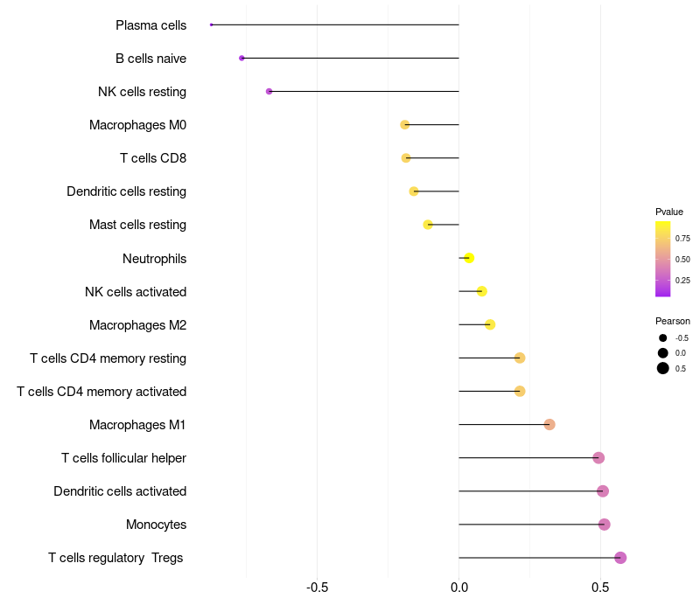Click the Pearson -0.5 legend circle
The height and width of the screenshot is (612, 700).
(663, 338)
